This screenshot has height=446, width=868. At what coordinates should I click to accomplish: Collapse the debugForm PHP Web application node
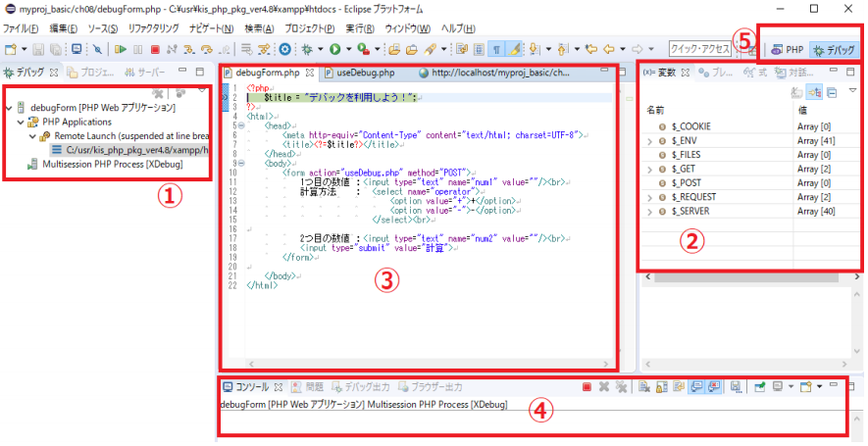coord(9,108)
